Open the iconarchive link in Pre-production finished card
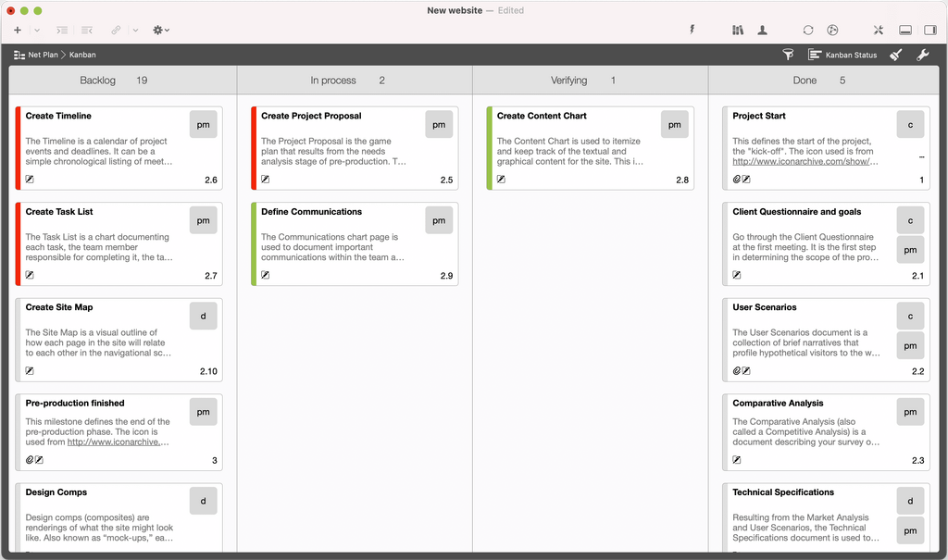Screen dimensions: 948x560 pyautogui.click(x=118, y=442)
